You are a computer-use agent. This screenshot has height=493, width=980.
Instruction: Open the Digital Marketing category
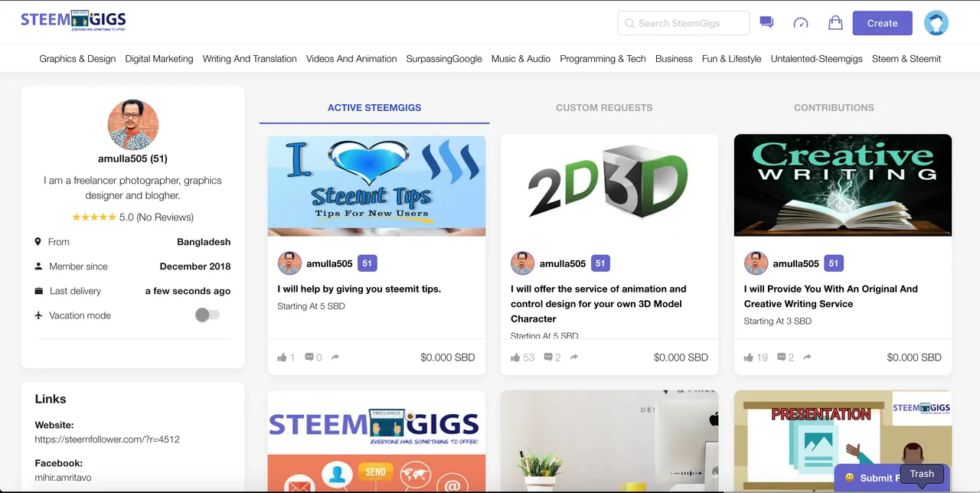[159, 59]
